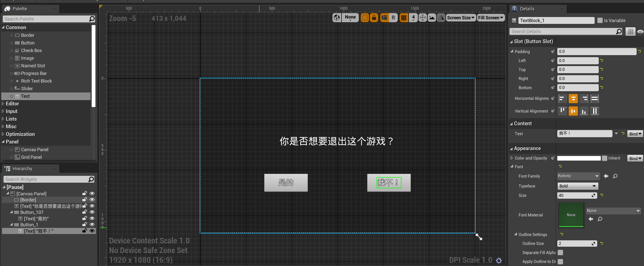Expand Color and Opacity property

[512, 158]
